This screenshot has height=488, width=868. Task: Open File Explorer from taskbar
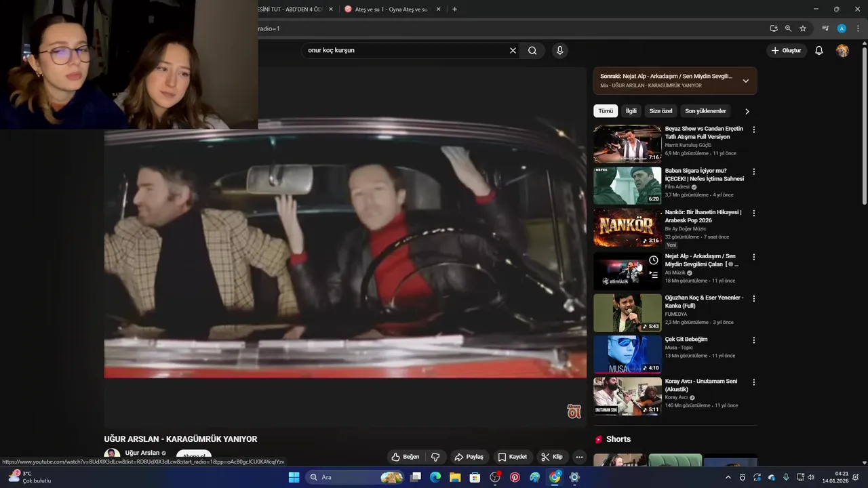tap(455, 477)
